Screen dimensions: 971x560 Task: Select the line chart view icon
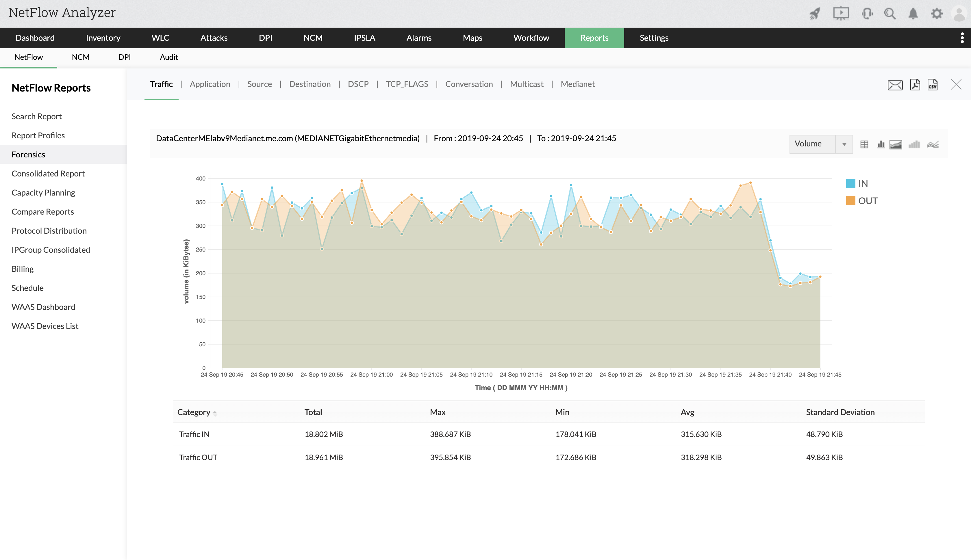pyautogui.click(x=933, y=144)
